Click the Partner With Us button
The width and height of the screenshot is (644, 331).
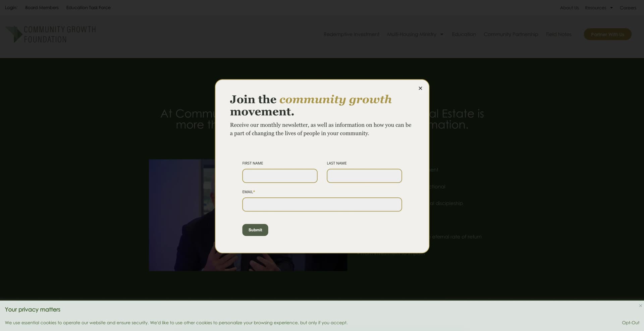tap(607, 34)
